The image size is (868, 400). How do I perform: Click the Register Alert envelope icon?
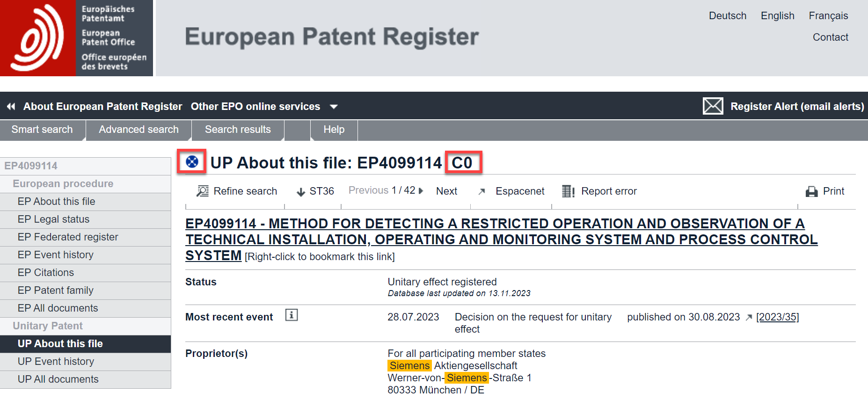(713, 106)
